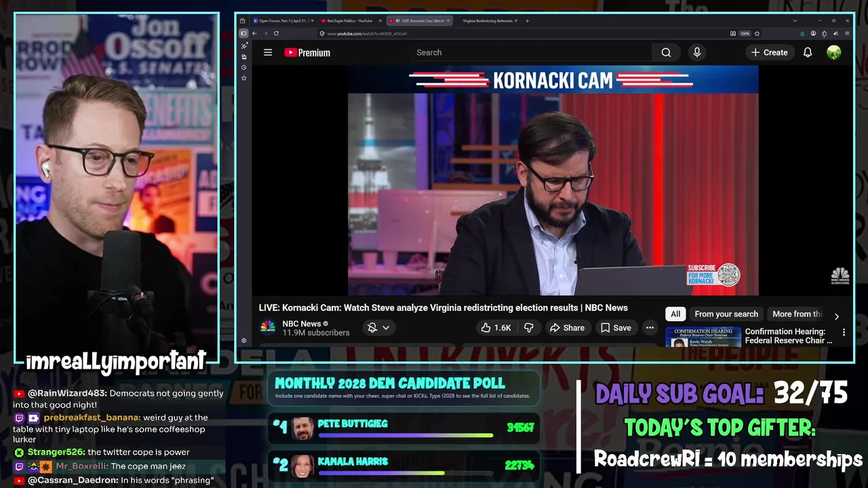Open Confirmation Hearing video thumbnail
868x488 pixels.
tap(703, 337)
